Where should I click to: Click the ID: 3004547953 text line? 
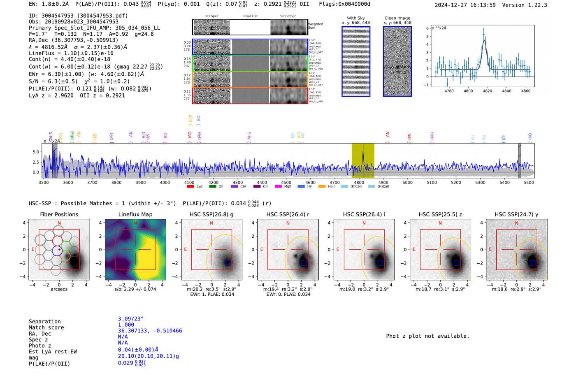click(78, 16)
